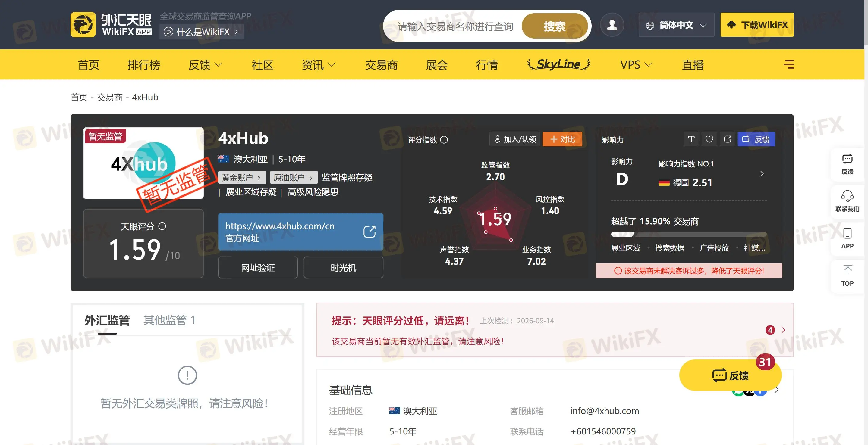The width and height of the screenshot is (868, 445).
Task: Expand the warning notice chevron arrow
Action: 783,330
